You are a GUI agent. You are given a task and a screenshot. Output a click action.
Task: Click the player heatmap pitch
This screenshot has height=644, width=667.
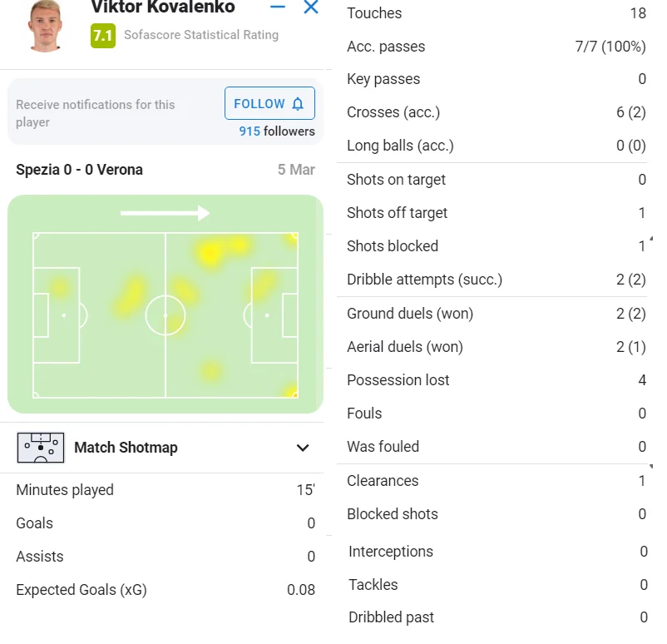[x=166, y=316]
